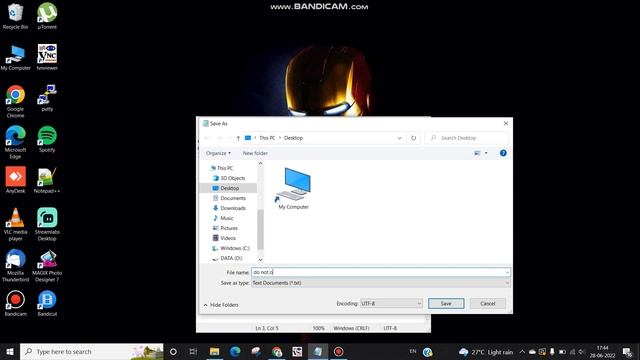Click the Search Desktop box

[467, 138]
